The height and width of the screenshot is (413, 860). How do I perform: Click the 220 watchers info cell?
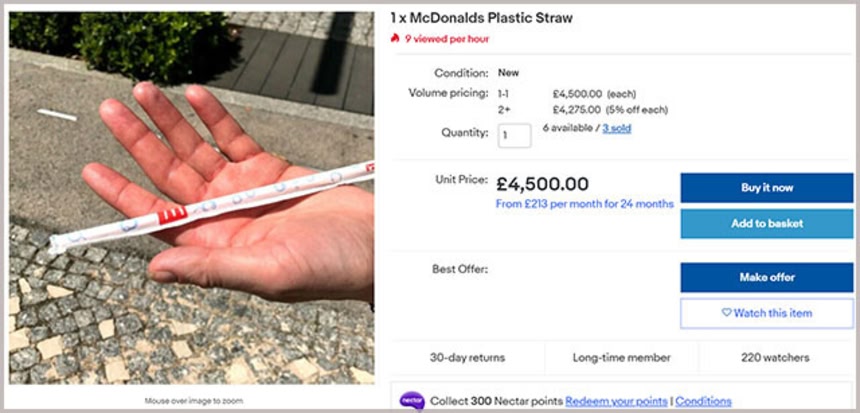tap(776, 357)
